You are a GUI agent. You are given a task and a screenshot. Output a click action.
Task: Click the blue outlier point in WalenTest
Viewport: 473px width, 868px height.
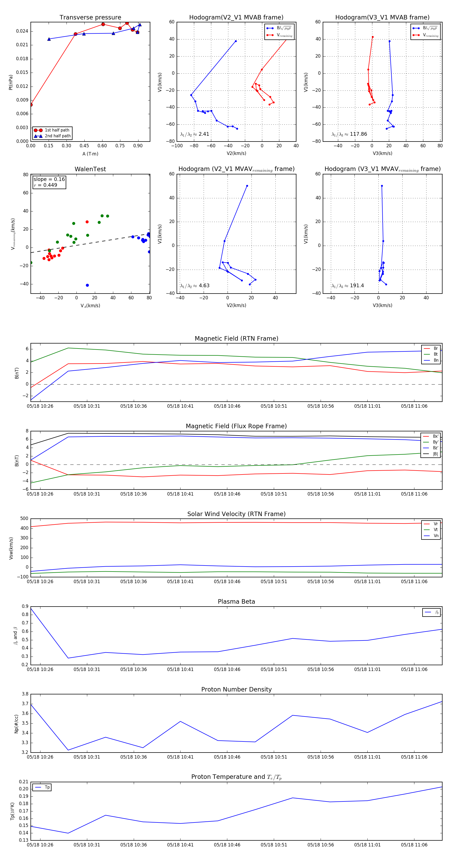tap(87, 285)
